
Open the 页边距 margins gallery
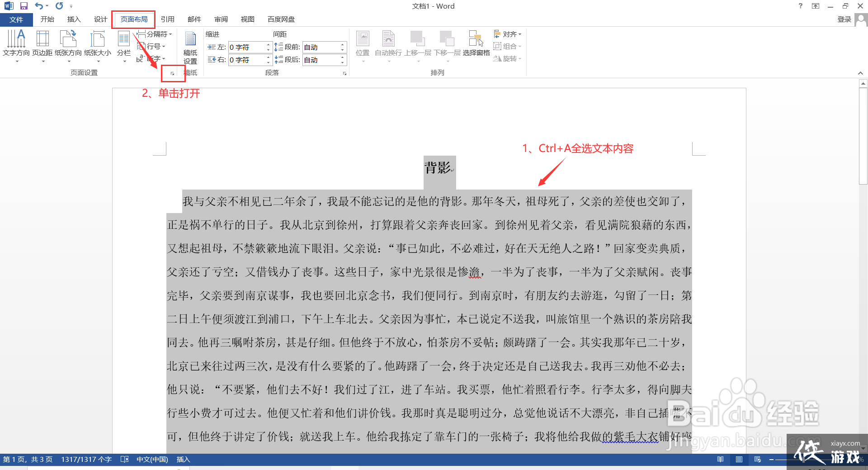coord(42,46)
